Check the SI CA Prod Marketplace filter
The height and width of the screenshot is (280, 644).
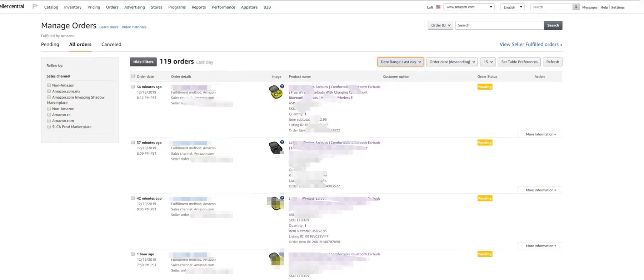(49, 127)
